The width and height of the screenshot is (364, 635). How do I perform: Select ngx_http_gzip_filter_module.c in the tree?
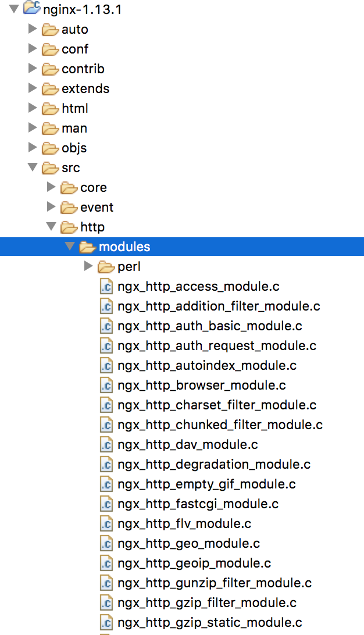pyautogui.click(x=206, y=603)
